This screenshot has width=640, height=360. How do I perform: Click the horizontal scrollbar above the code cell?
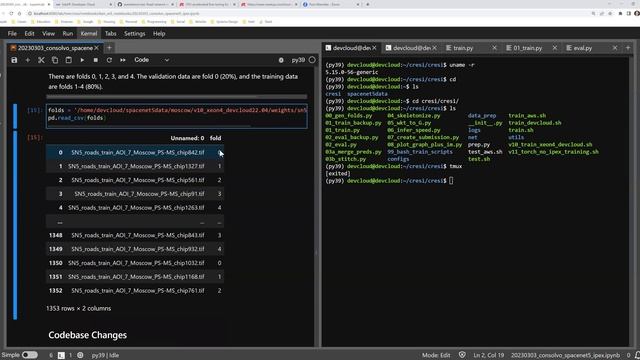[x=177, y=97]
